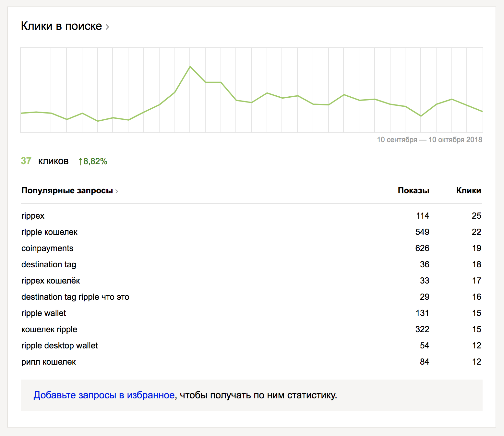Click the "ripple desktop wallet" query

pyautogui.click(x=59, y=345)
